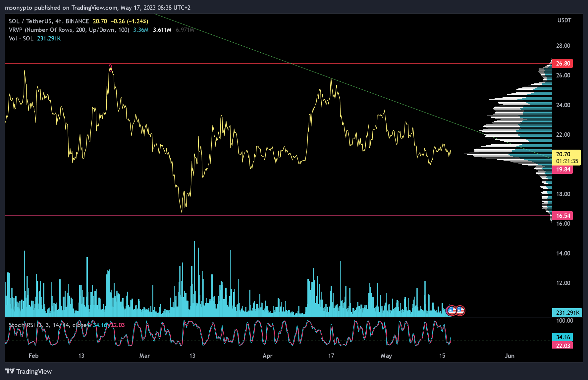Click the Stoch RSI value label 22.03
This screenshot has width=588, height=380.
coord(562,346)
